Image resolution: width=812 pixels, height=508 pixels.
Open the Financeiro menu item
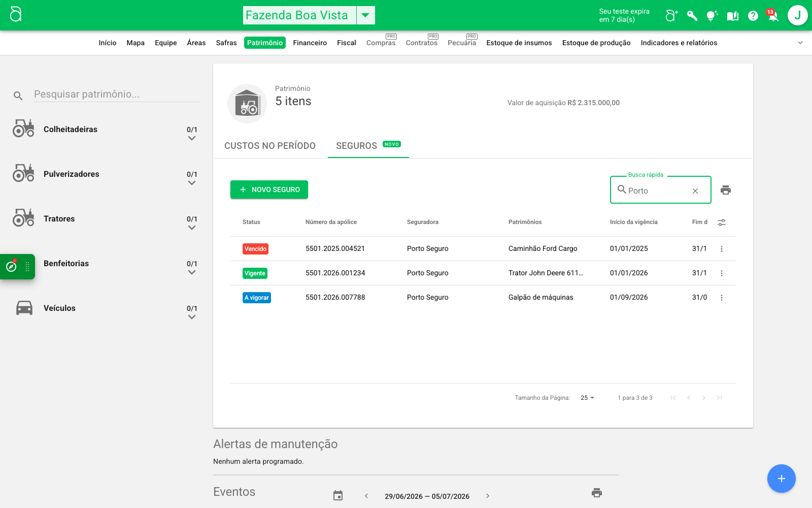point(310,43)
